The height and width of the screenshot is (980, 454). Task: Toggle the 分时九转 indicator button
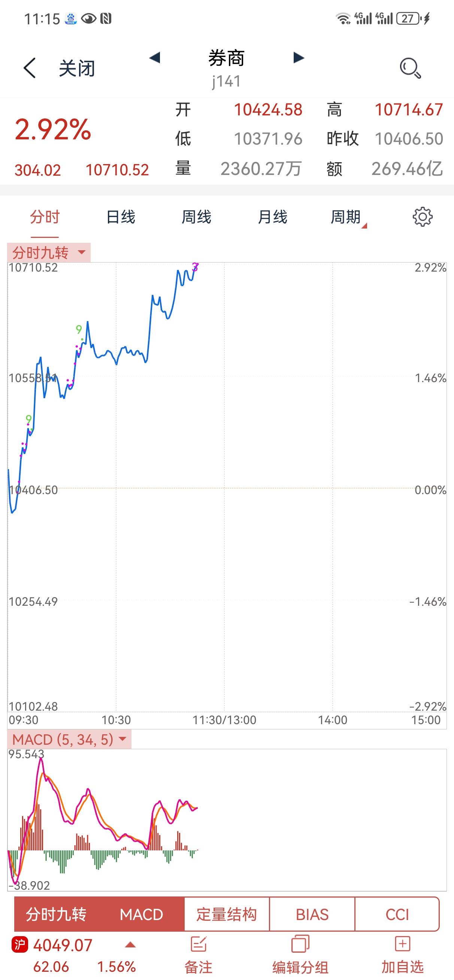click(x=56, y=914)
